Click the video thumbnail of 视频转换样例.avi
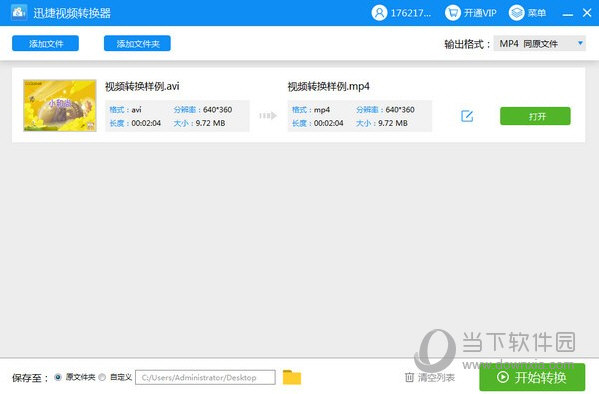 click(x=60, y=105)
